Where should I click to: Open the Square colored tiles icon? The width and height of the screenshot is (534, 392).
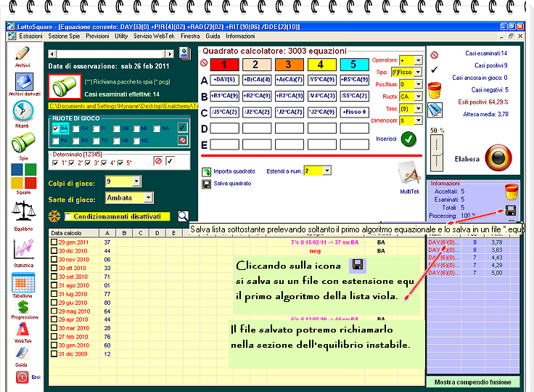[x=23, y=176]
